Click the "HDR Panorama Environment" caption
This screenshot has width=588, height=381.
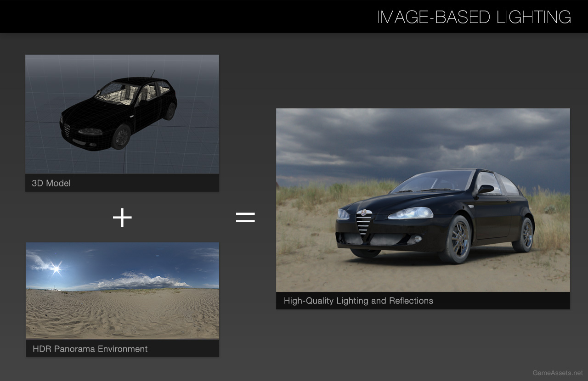point(90,349)
